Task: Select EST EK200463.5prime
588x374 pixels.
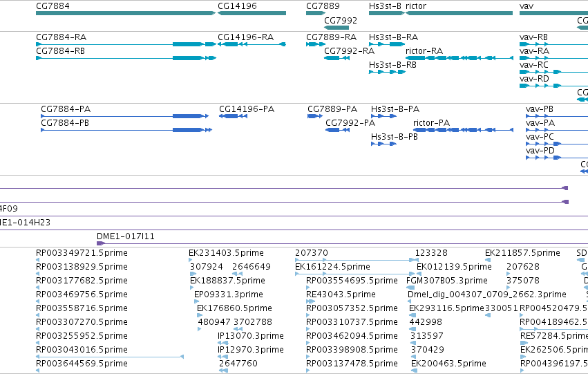Action: pyautogui.click(x=448, y=364)
